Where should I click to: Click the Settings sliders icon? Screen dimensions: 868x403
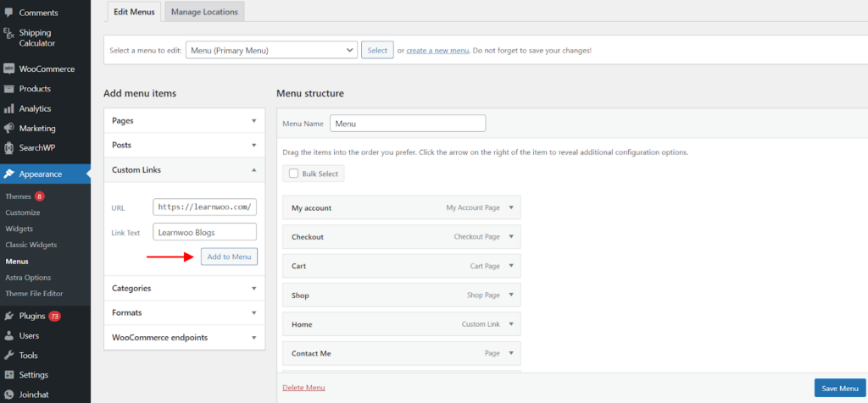(8, 375)
